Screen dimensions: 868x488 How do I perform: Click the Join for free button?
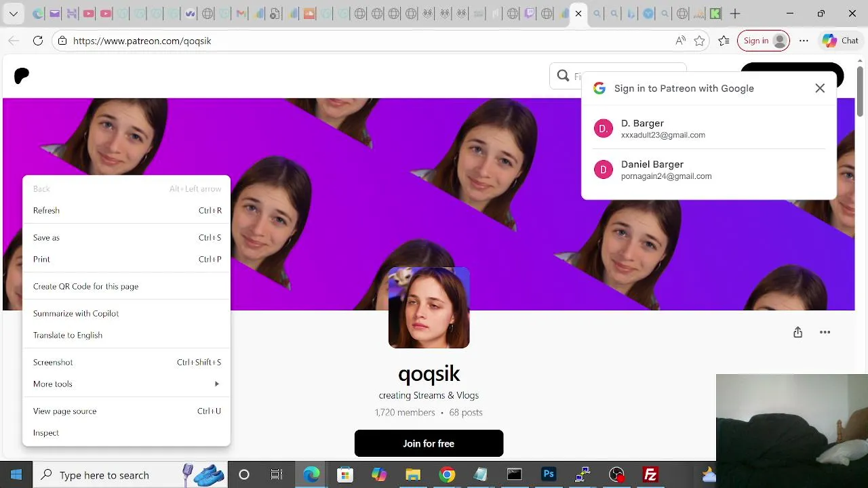point(429,443)
